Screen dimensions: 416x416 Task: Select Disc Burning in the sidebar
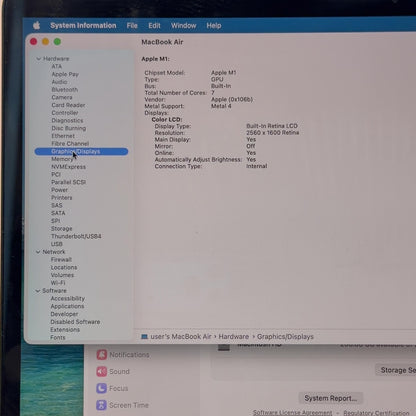[68, 128]
